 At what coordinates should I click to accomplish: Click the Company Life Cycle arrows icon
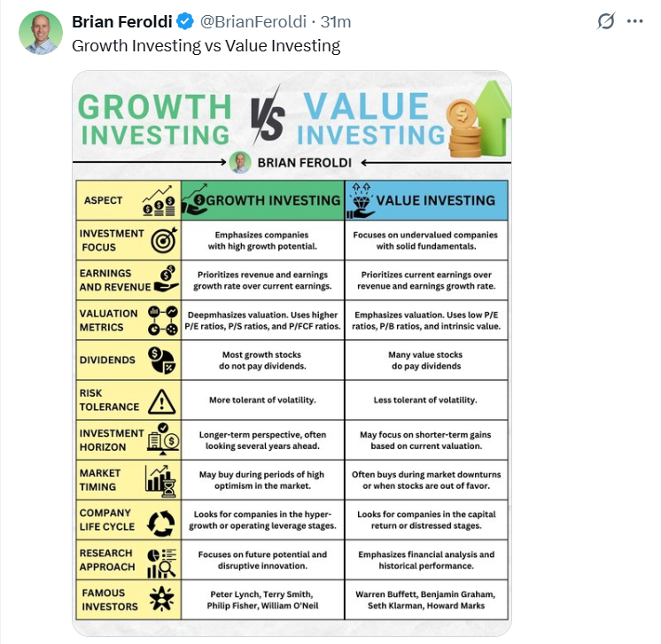[161, 524]
